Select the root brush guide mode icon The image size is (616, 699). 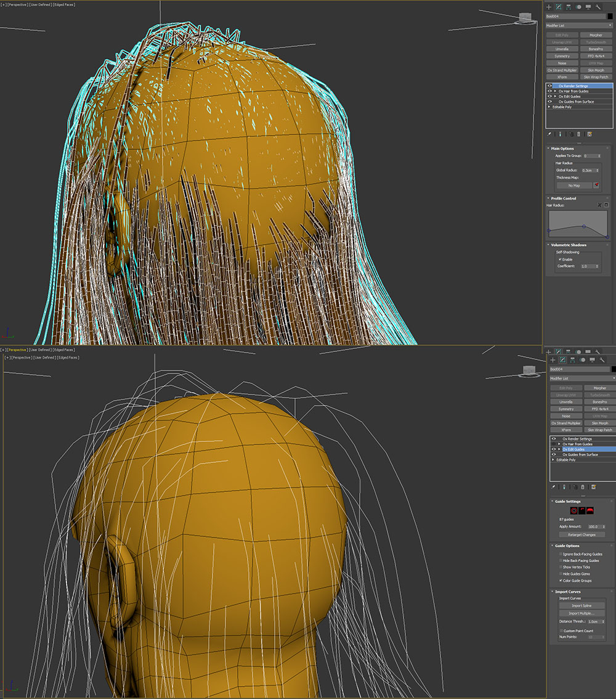pos(573,510)
